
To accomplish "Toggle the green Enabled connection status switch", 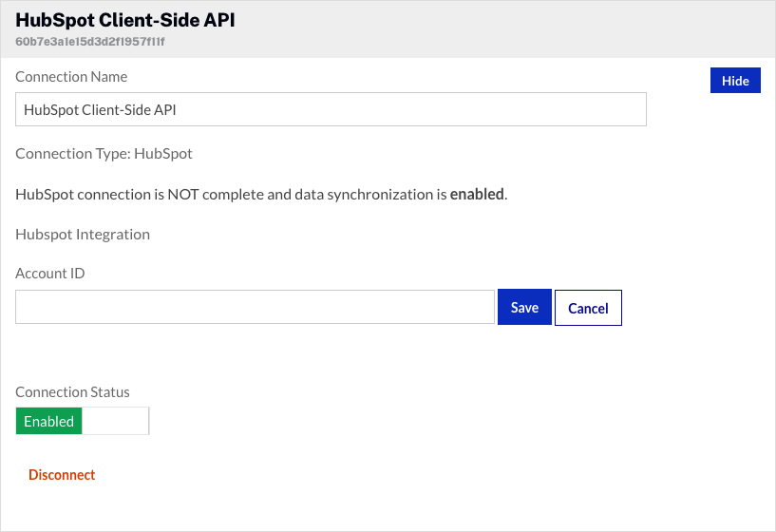I will click(x=49, y=422).
